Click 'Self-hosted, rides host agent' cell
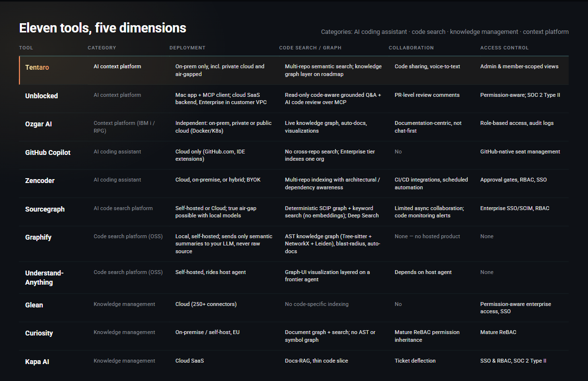Image resolution: width=588 pixels, height=381 pixels. (x=210, y=272)
